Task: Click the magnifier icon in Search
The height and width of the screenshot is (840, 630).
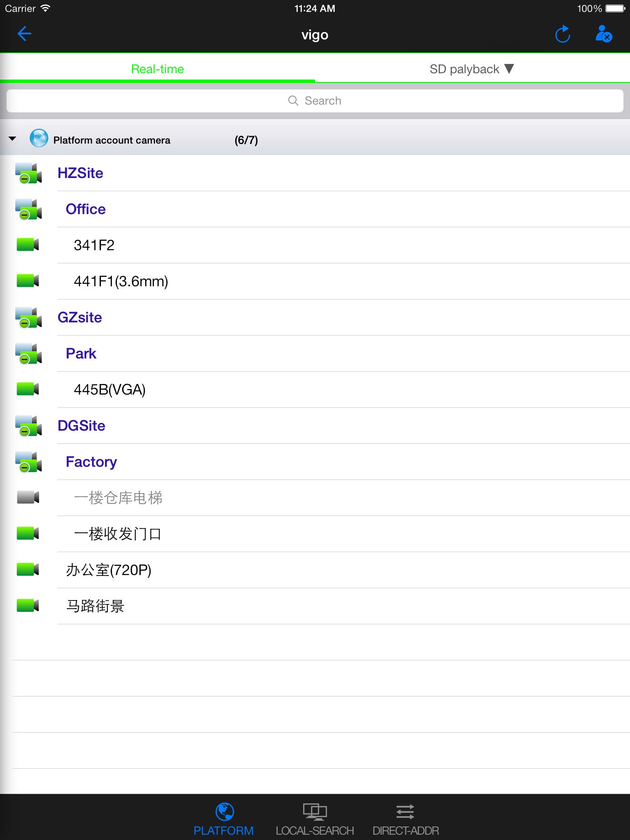Action: click(293, 100)
